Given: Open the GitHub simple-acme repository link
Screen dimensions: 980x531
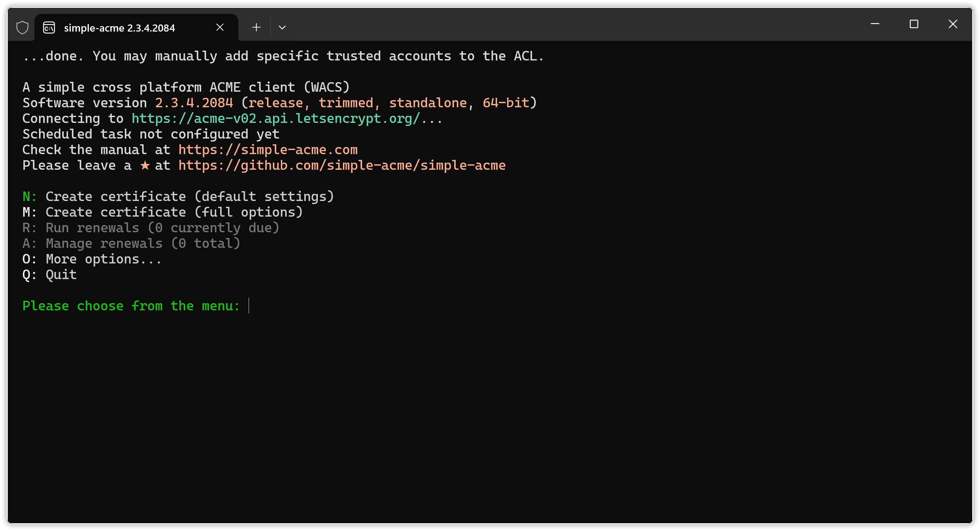Looking at the screenshot, I should pyautogui.click(x=342, y=166).
